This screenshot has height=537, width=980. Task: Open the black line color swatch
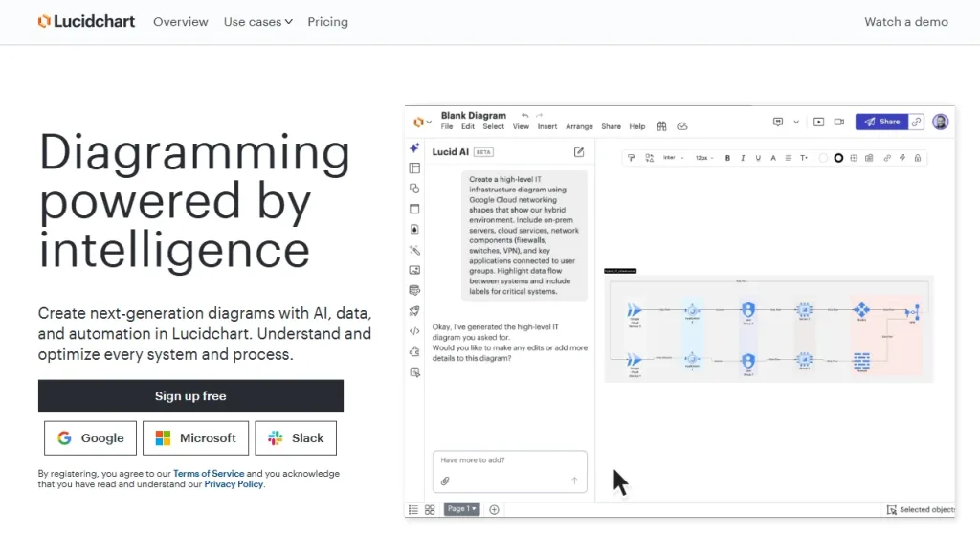pyautogui.click(x=838, y=158)
